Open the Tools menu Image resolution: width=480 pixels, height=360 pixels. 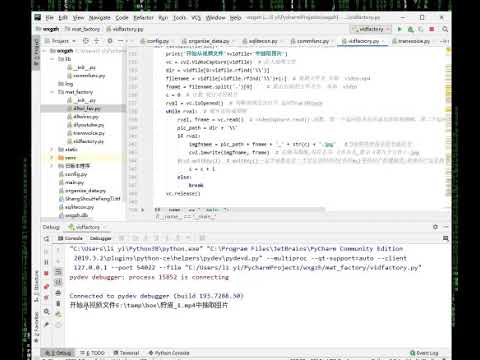pyautogui.click(x=179, y=18)
